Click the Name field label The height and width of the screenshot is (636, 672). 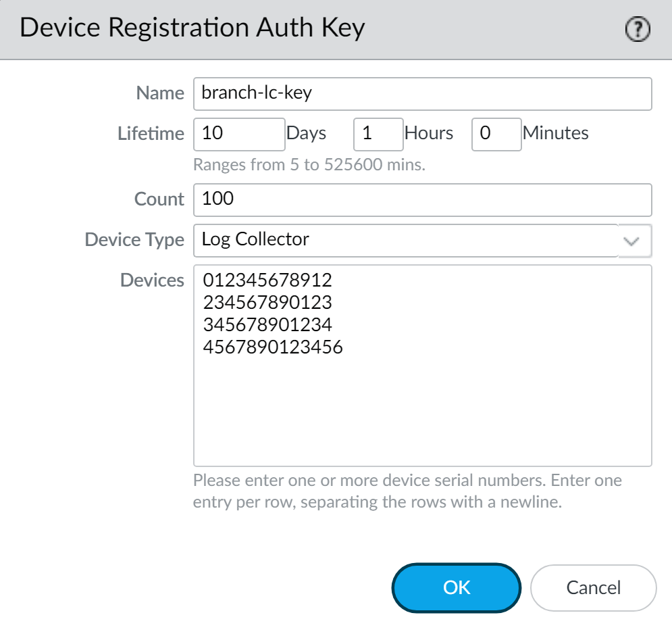click(x=160, y=93)
